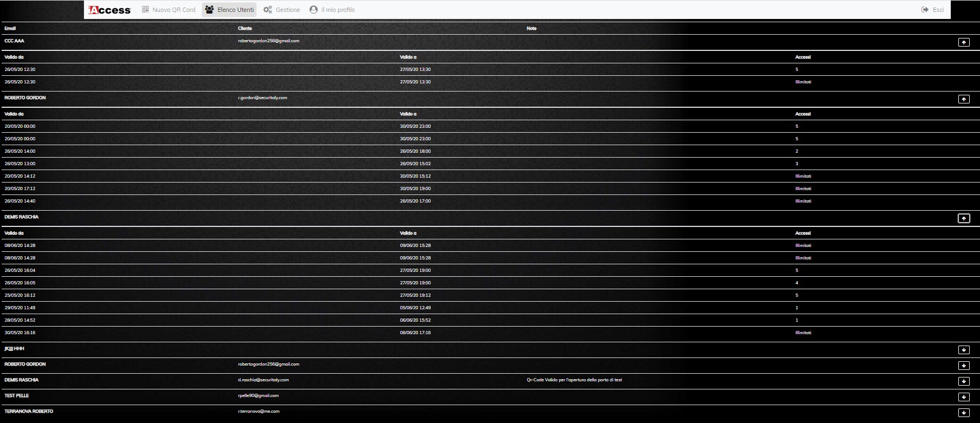Select the row valid from 26/05/20 13:00
Viewport: 980px width, 423px height.
tap(490, 164)
